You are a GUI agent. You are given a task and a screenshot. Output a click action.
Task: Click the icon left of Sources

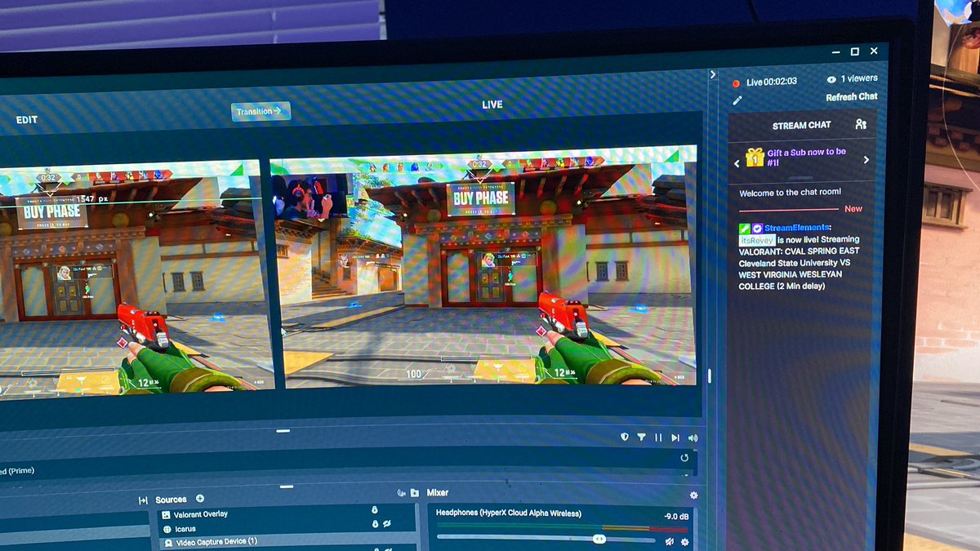coord(143,500)
